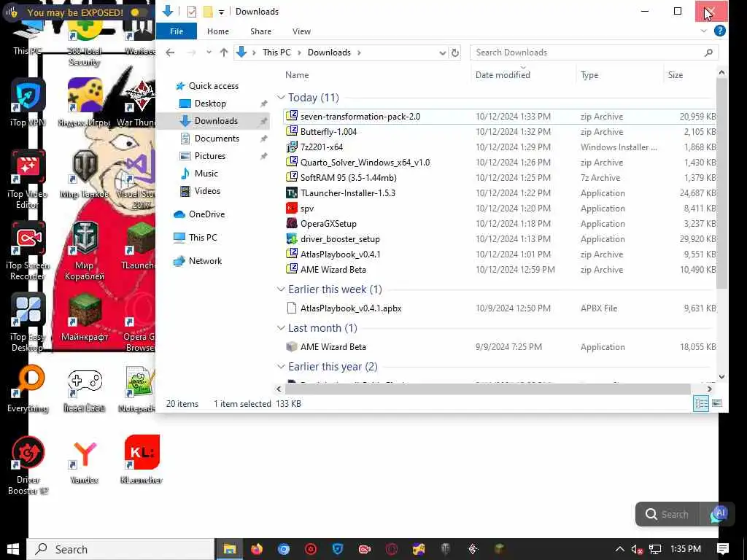Launch the Everything search desktop icon
The height and width of the screenshot is (560, 747).
tap(28, 389)
